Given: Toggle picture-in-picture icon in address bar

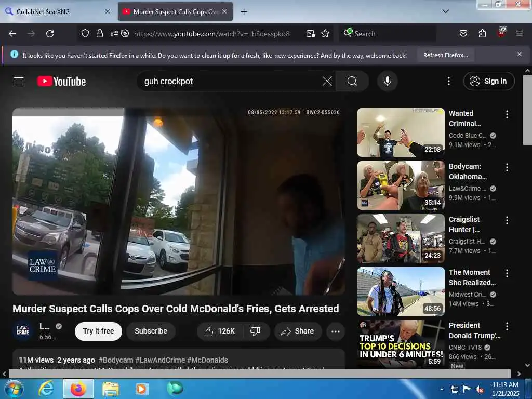Looking at the screenshot, I should (311, 34).
